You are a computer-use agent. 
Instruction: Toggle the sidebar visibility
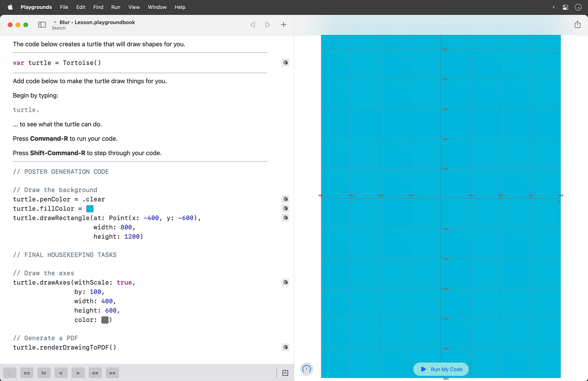tap(42, 25)
